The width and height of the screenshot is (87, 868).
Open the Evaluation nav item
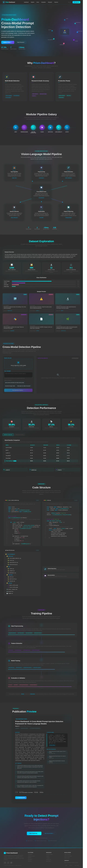43,2
